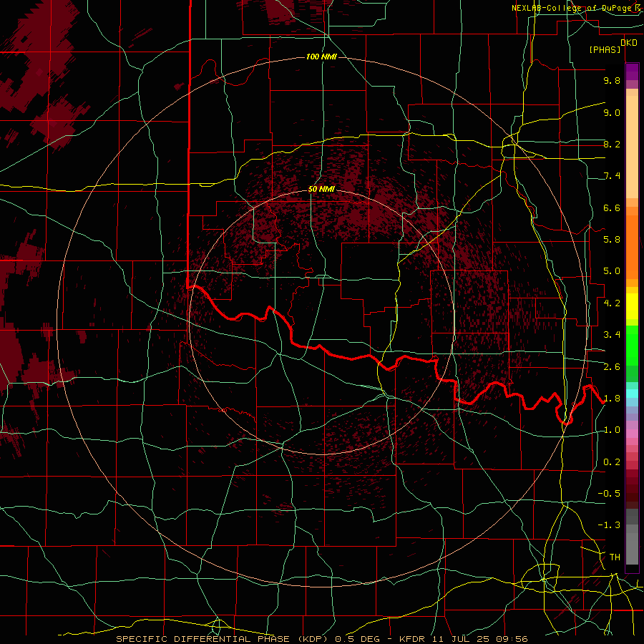This screenshot has width=644, height=644.
Task: Click the 9.0 legend value
Action: tap(612, 112)
